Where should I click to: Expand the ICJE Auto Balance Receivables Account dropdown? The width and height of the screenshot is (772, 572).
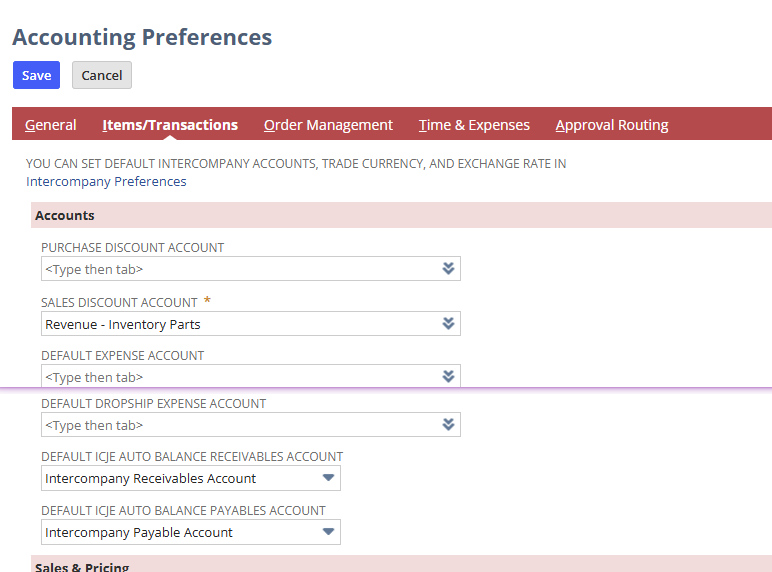click(x=328, y=478)
